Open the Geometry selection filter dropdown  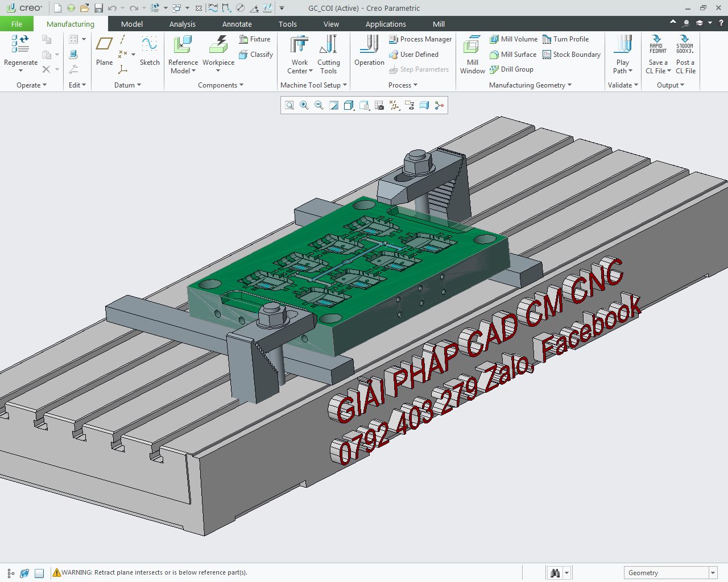coord(713,573)
